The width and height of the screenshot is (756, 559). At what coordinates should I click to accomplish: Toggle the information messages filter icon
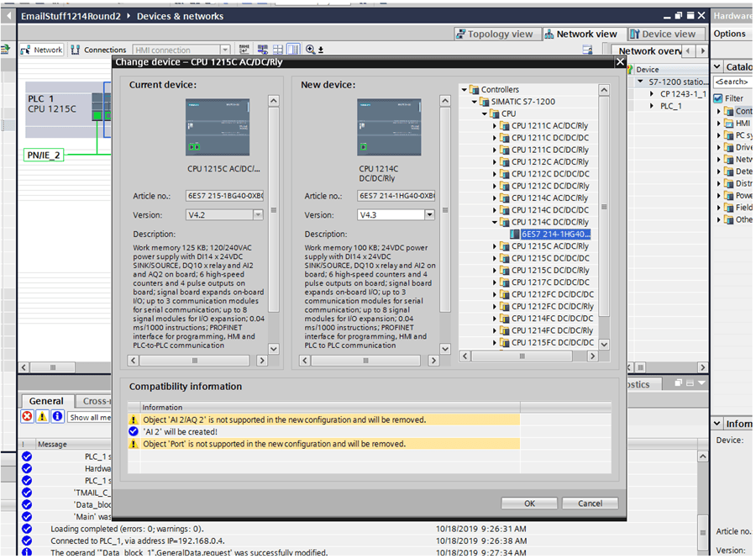pos(57,416)
